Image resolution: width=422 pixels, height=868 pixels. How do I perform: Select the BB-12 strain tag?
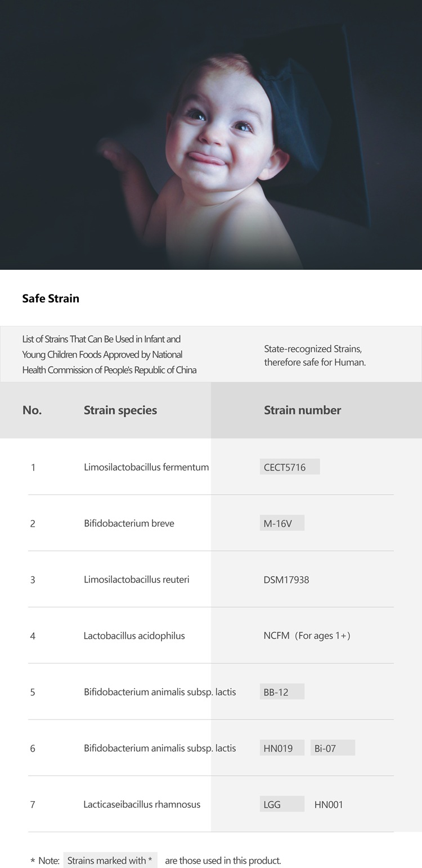pos(281,691)
